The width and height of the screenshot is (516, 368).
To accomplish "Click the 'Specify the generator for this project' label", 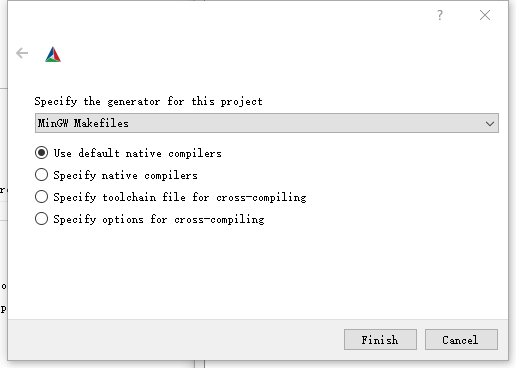I will click(149, 101).
